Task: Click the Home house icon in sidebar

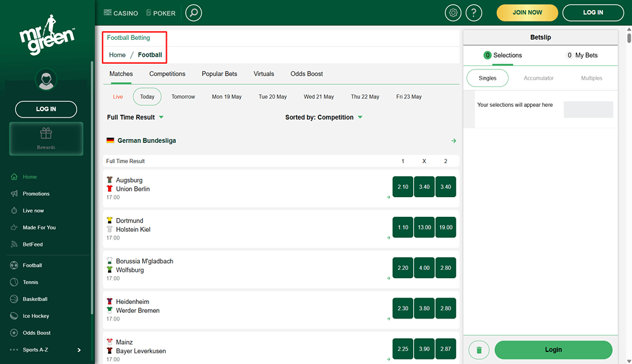Action: 14,176
